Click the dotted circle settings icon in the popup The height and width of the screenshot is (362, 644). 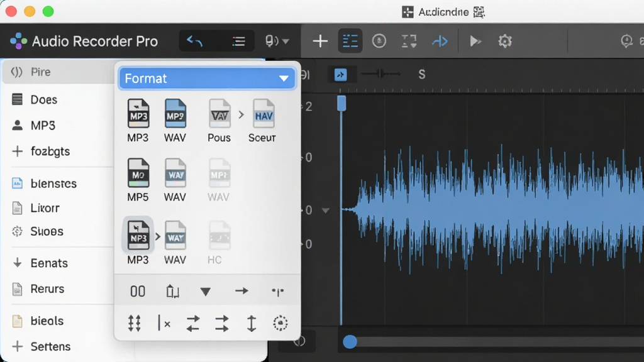[280, 324]
